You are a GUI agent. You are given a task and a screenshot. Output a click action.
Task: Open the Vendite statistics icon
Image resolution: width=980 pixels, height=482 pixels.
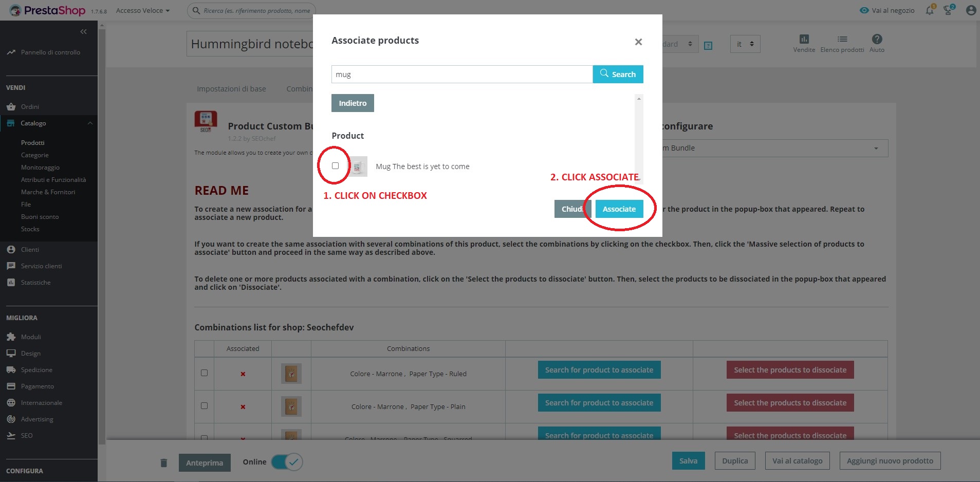pos(804,40)
